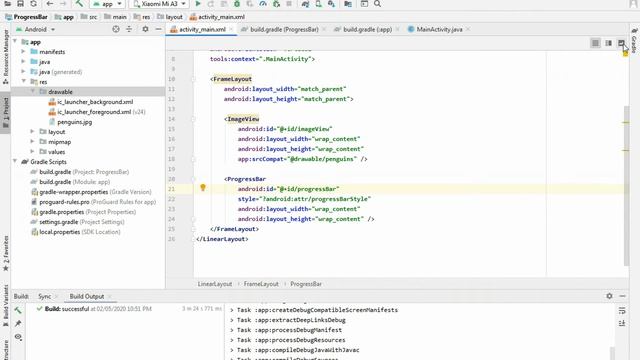Click the Open folder icon in toolbar
Image resolution: width=640 pixels, height=360 pixels.
tap(7, 4)
